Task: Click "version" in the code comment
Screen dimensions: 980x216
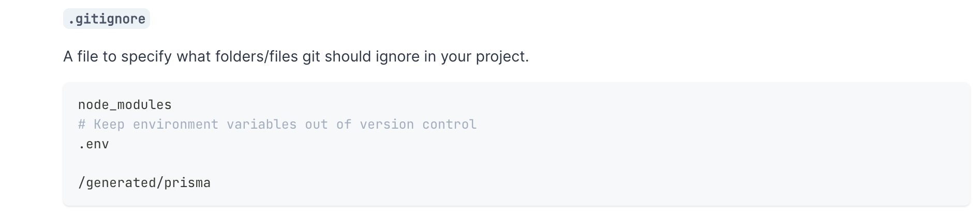Action: 387,125
